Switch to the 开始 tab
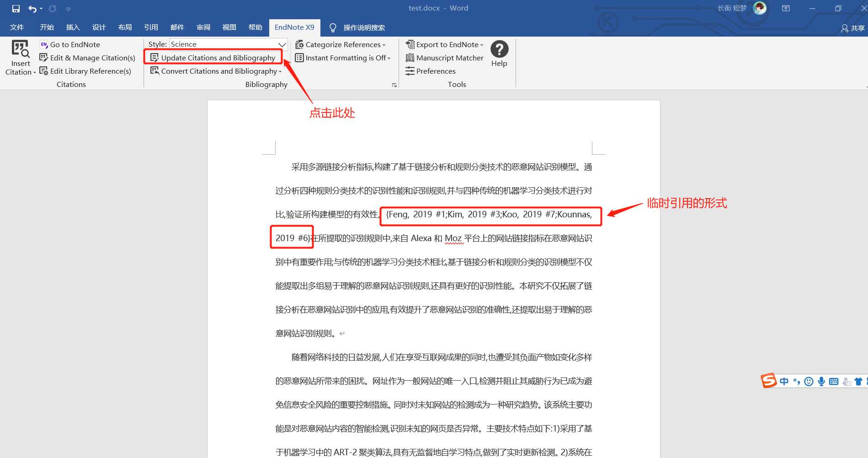The image size is (868, 458). [x=47, y=27]
